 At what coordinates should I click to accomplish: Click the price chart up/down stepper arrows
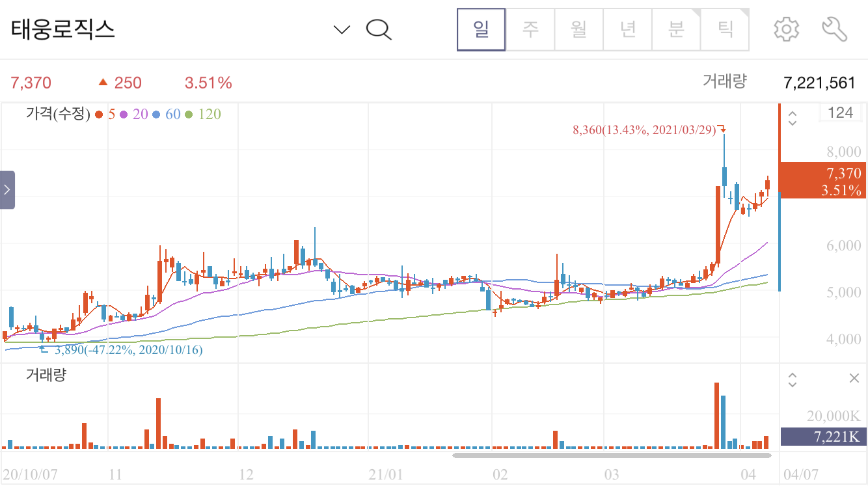[x=793, y=118]
